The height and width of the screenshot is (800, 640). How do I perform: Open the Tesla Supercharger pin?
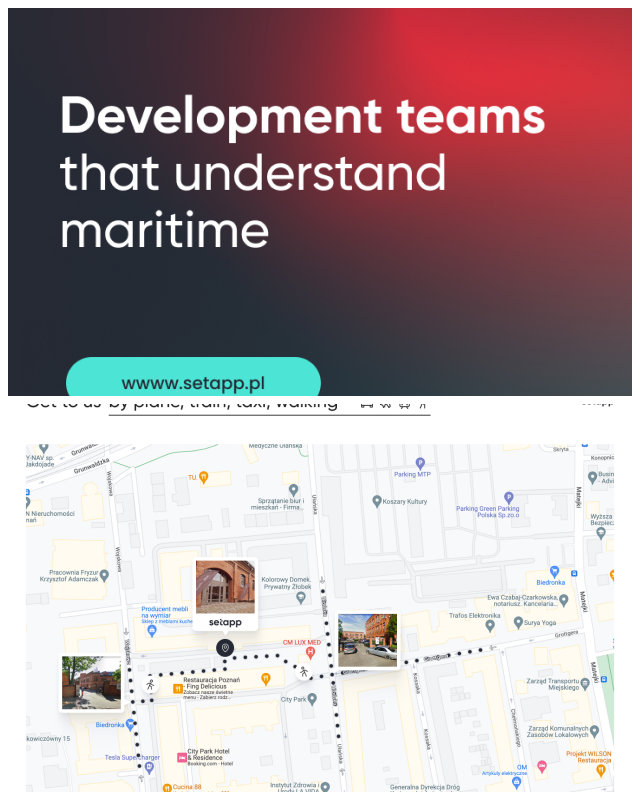click(x=149, y=768)
